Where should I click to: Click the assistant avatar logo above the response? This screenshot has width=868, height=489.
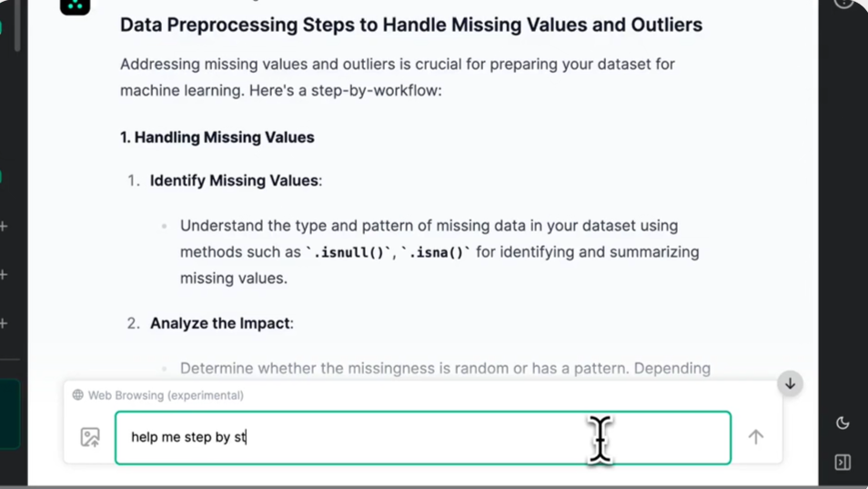point(75,6)
